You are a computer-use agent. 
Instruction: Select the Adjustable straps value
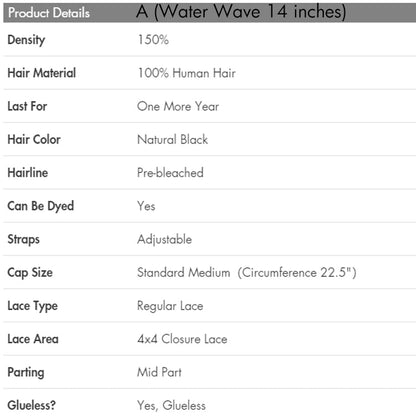click(x=165, y=240)
